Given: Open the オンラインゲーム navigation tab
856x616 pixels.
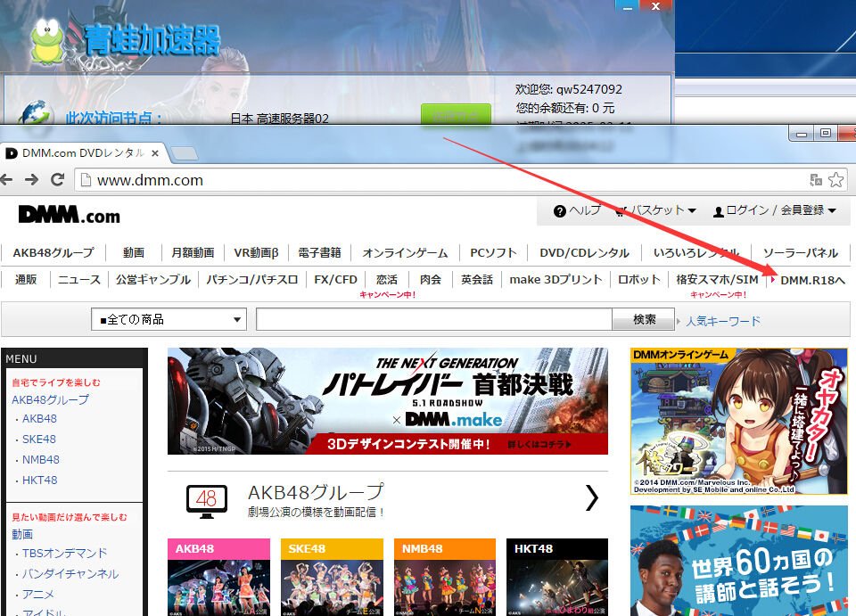Looking at the screenshot, I should (x=406, y=252).
